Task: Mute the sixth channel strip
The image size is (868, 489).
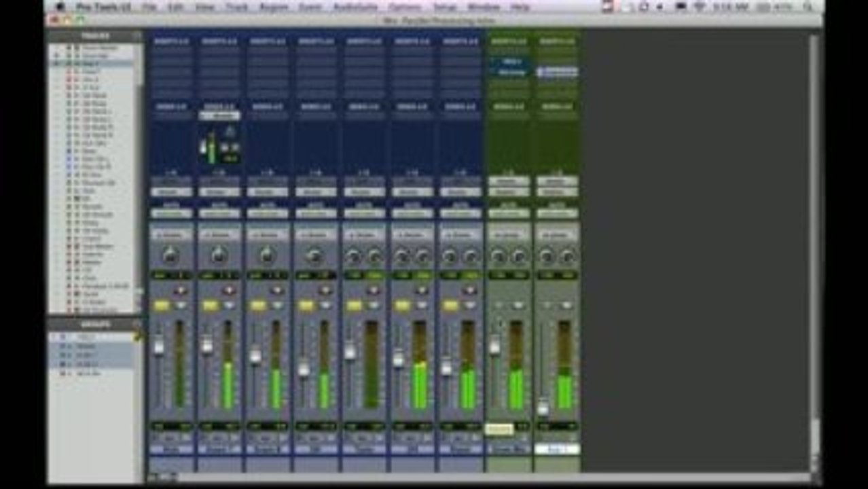Action: (x=422, y=306)
